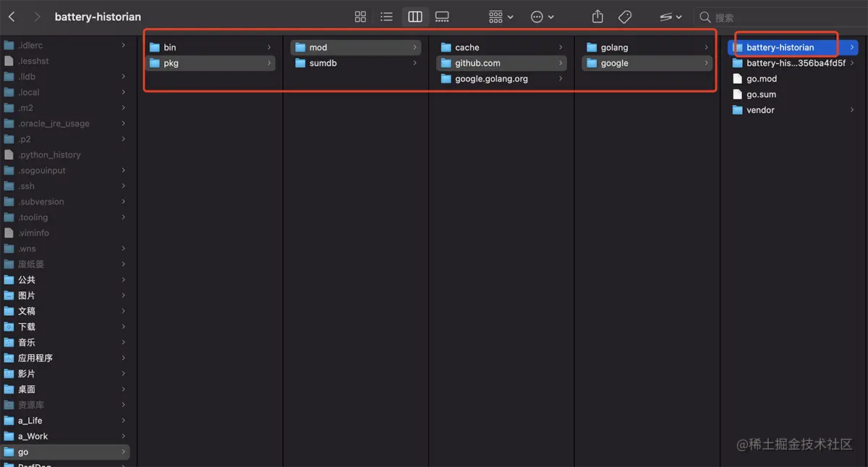Viewport: 868px width, 467px height.
Task: Click the go.sum document icon
Action: pos(737,95)
